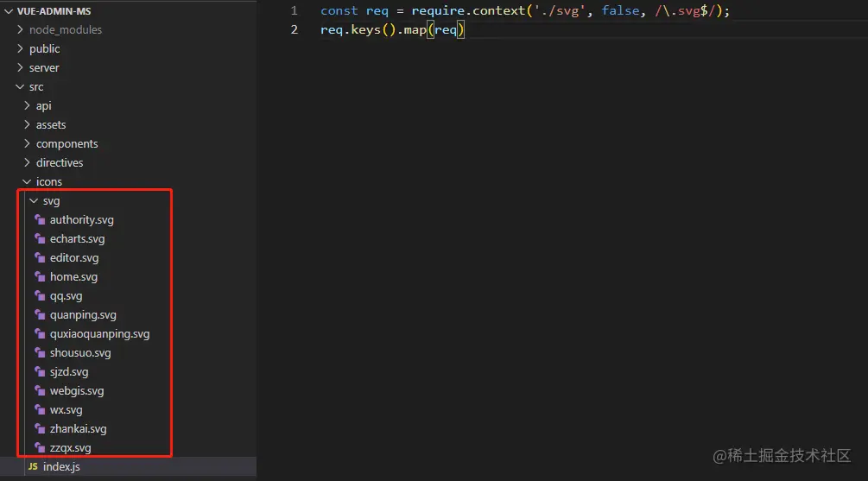The image size is (868, 481).
Task: Collapse the svg folder chevron
Action: (34, 201)
